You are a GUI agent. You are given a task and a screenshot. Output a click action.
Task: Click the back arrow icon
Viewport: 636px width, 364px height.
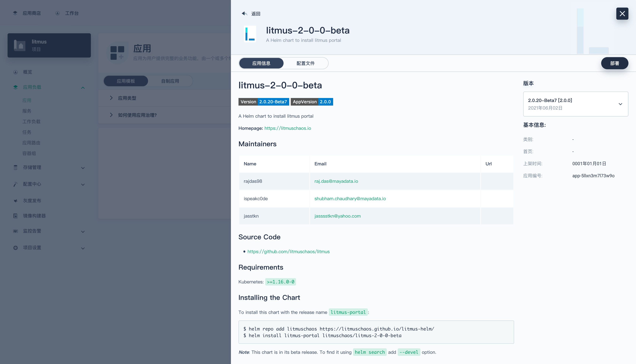tap(244, 13)
